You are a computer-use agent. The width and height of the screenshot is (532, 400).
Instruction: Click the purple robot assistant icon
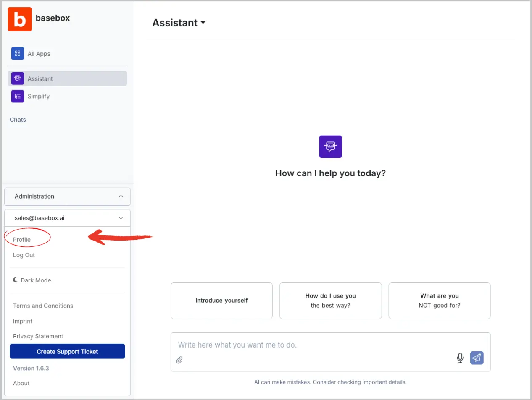[x=330, y=146]
